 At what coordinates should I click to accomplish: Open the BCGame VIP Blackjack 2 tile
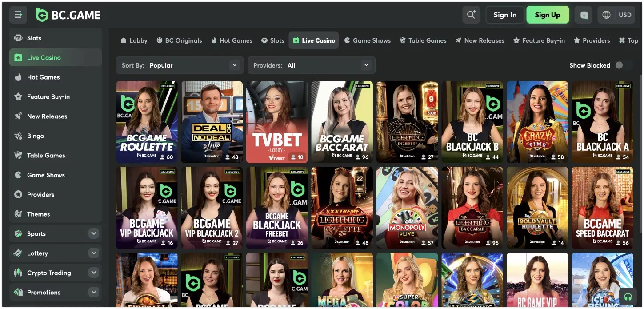point(212,208)
